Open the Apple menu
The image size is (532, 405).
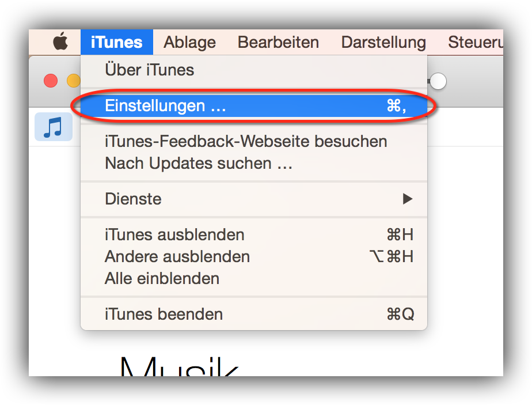(x=60, y=41)
